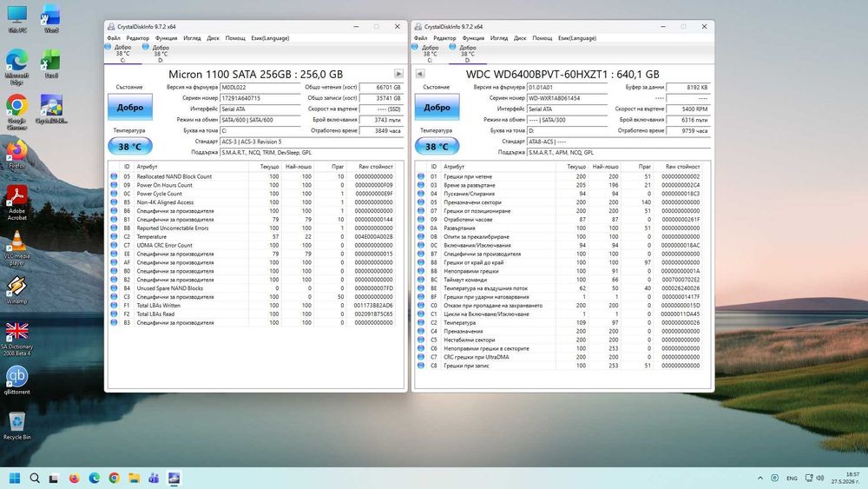Select the CrystalDiskInfo taskbar icon
This screenshot has width=868, height=489.
174,478
